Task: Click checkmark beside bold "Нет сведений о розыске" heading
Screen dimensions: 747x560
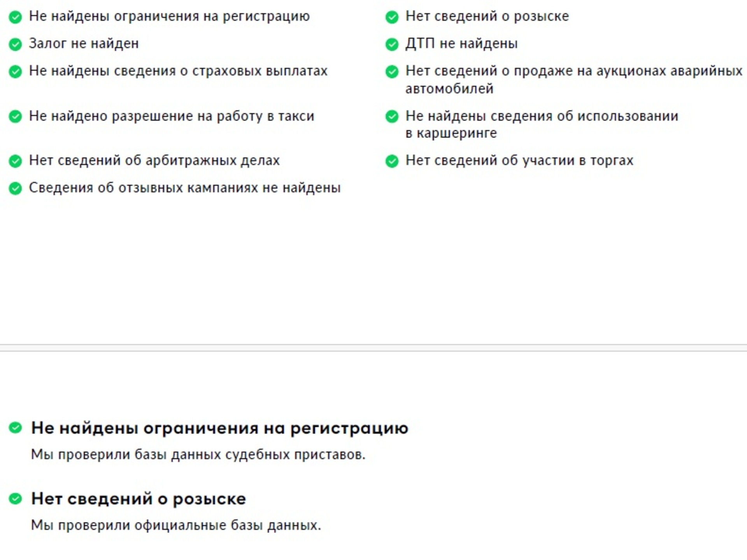Action: point(16,498)
